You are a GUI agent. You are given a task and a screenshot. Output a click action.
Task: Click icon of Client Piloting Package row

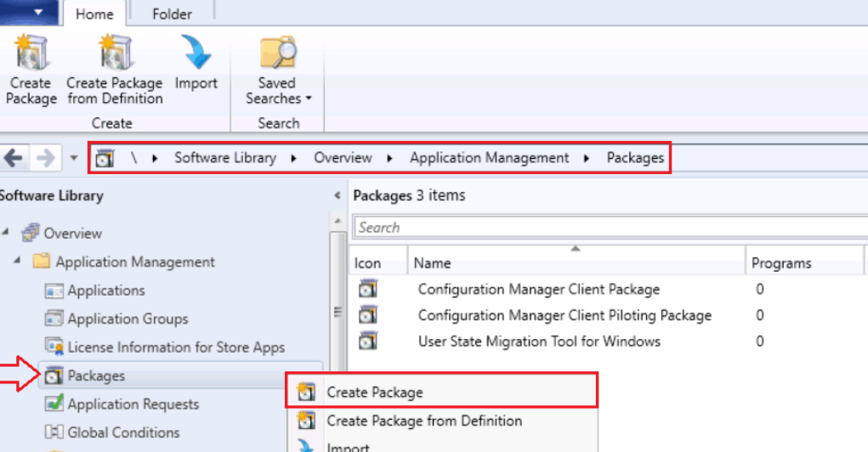[x=367, y=315]
